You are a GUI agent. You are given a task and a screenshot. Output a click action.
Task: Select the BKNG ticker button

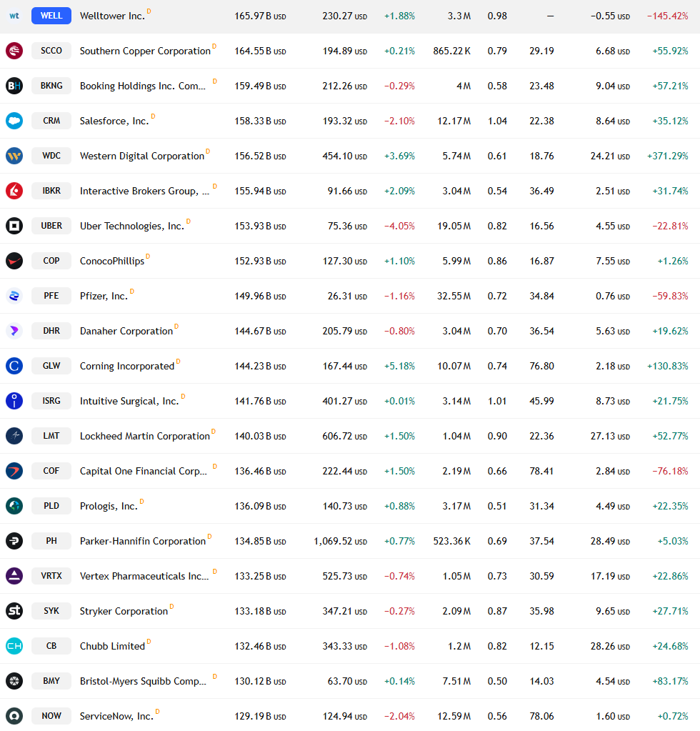click(x=51, y=86)
